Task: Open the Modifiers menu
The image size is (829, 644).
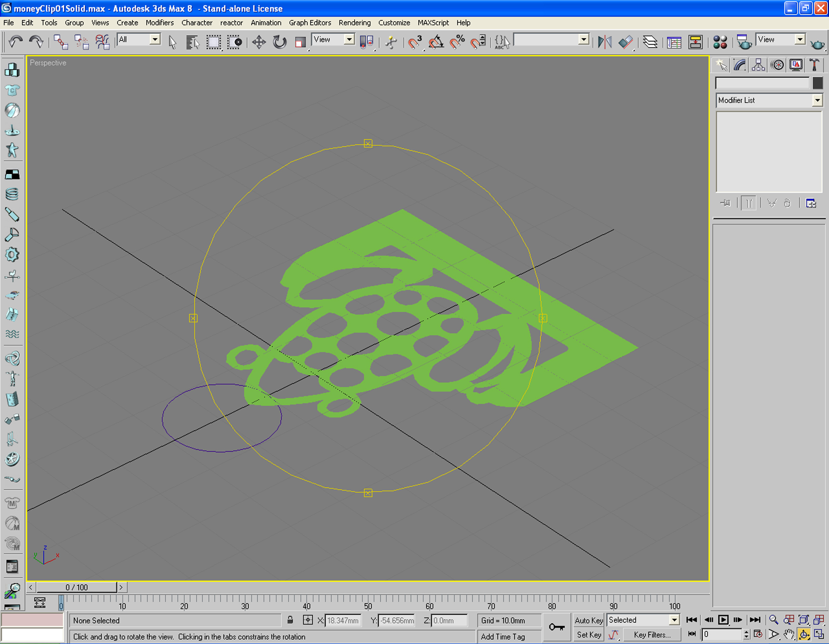Action: point(160,23)
